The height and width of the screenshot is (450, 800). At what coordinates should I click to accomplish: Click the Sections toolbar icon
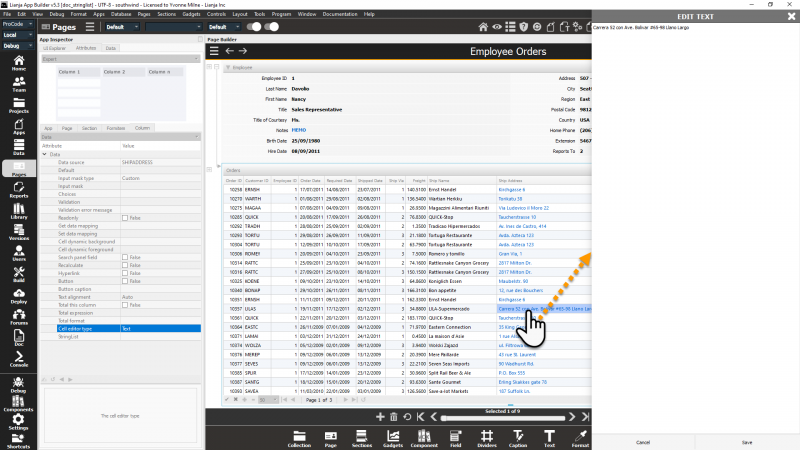coord(362,439)
